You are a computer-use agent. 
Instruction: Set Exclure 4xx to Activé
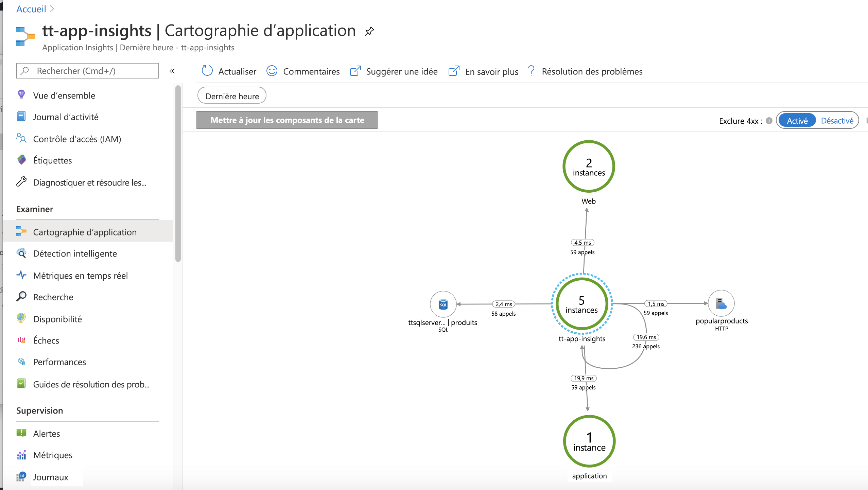coord(797,121)
